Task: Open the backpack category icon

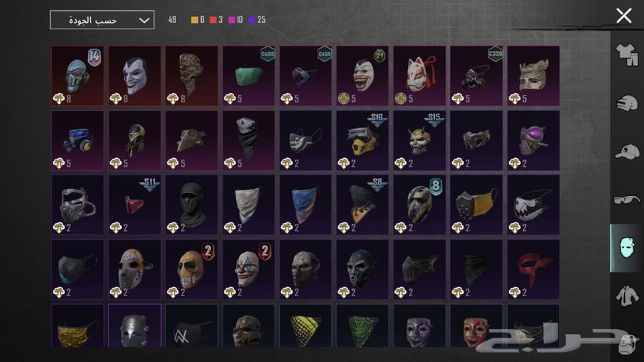Action: click(627, 344)
